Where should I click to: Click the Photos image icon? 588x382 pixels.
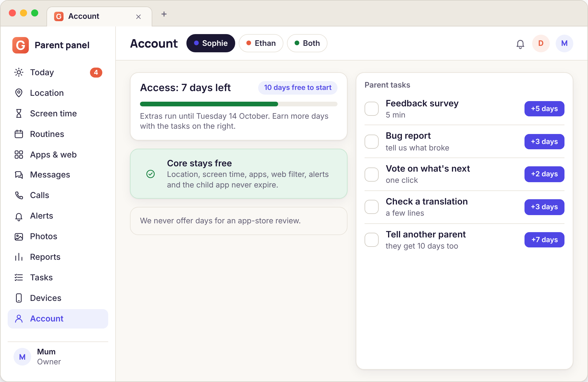(x=19, y=237)
